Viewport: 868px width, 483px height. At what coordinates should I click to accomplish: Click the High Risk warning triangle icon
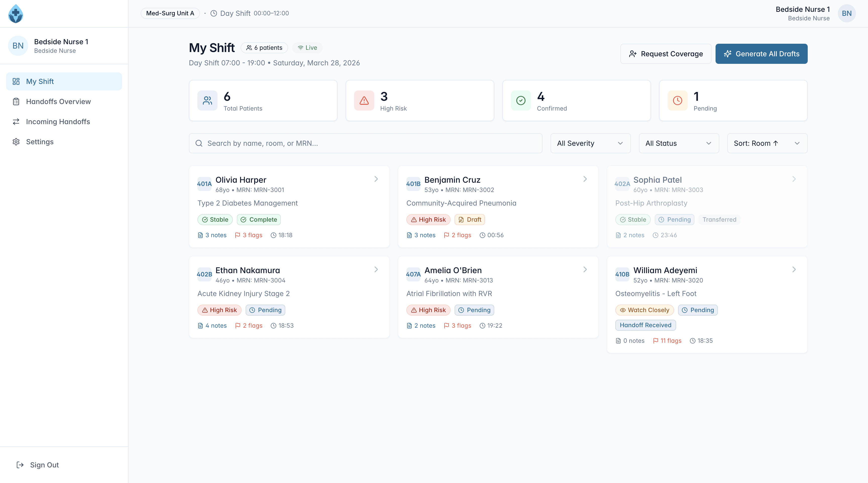pyautogui.click(x=364, y=101)
